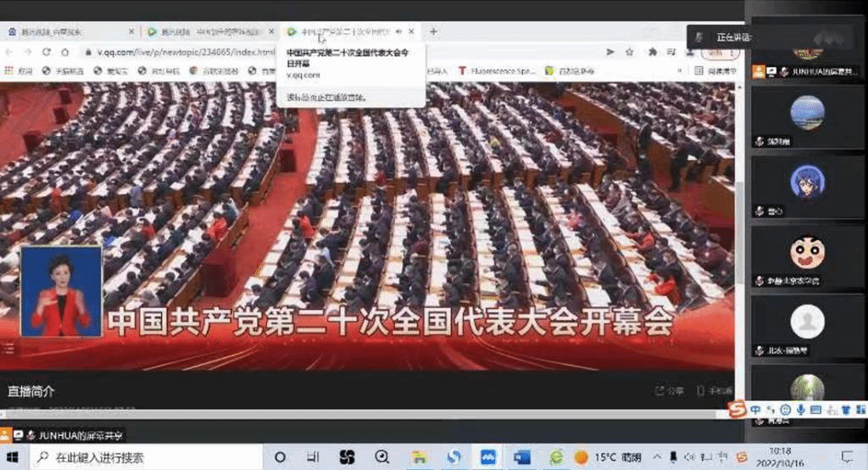Open the browser home page icon
Image resolution: width=868 pixels, height=470 pixels.
[64, 52]
